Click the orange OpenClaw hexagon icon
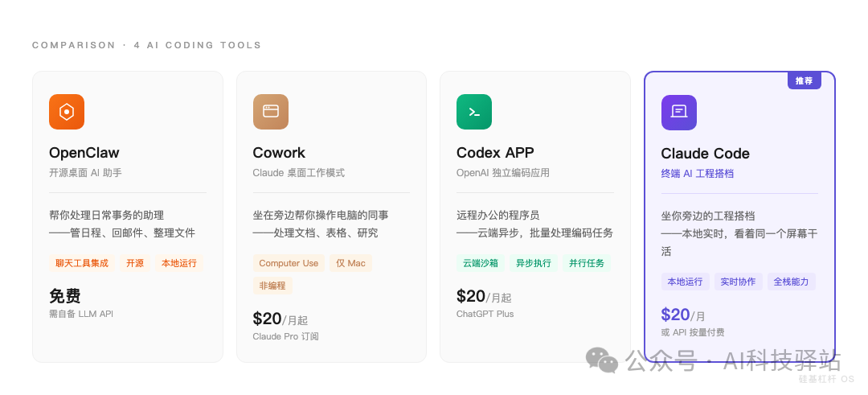 67,112
